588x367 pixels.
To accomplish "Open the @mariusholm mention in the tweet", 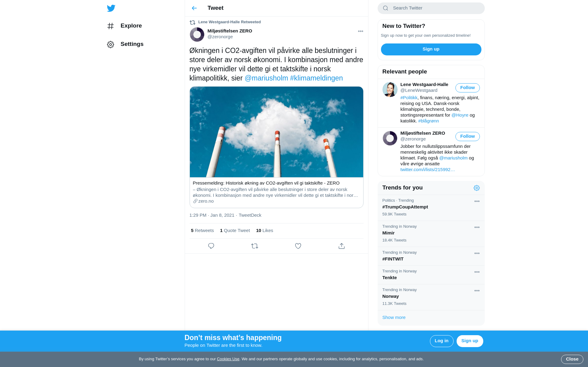I will 266,78.
